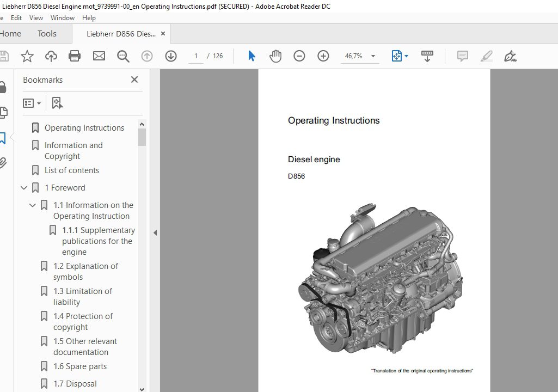Viewport: 558px width, 392px height.
Task: Click the Zoom out minus button
Action: click(299, 56)
